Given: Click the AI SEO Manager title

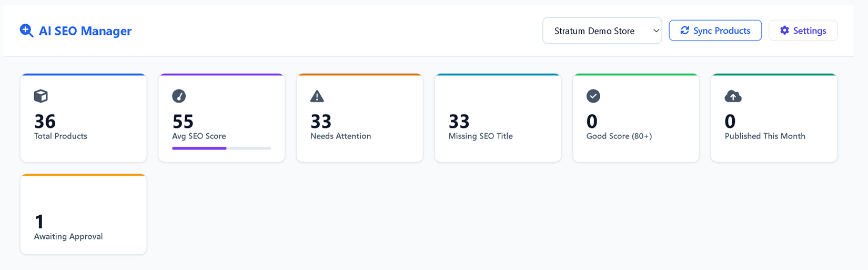Looking at the screenshot, I should (x=85, y=31).
